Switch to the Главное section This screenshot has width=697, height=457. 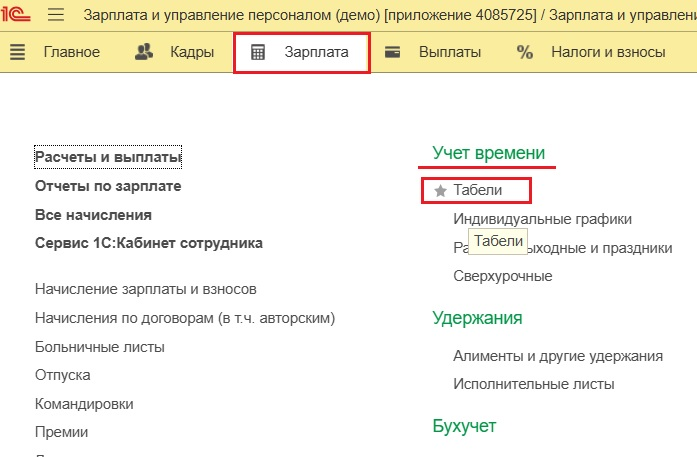tap(72, 52)
